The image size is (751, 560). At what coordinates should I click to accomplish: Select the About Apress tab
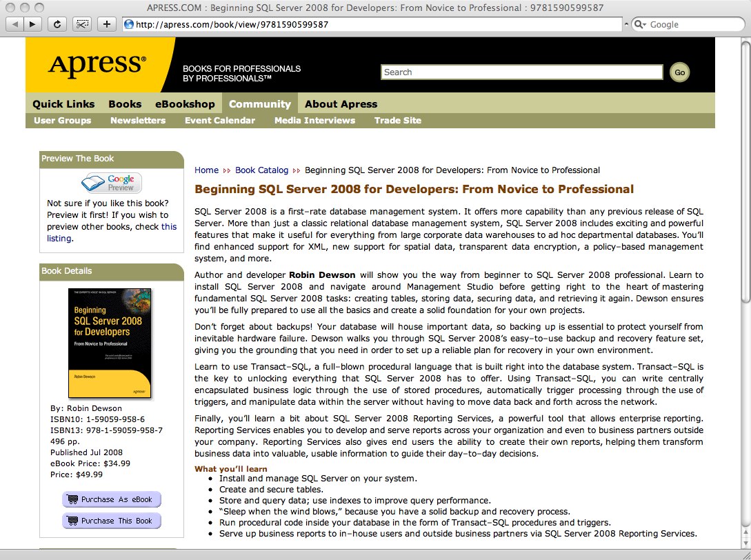[341, 104]
